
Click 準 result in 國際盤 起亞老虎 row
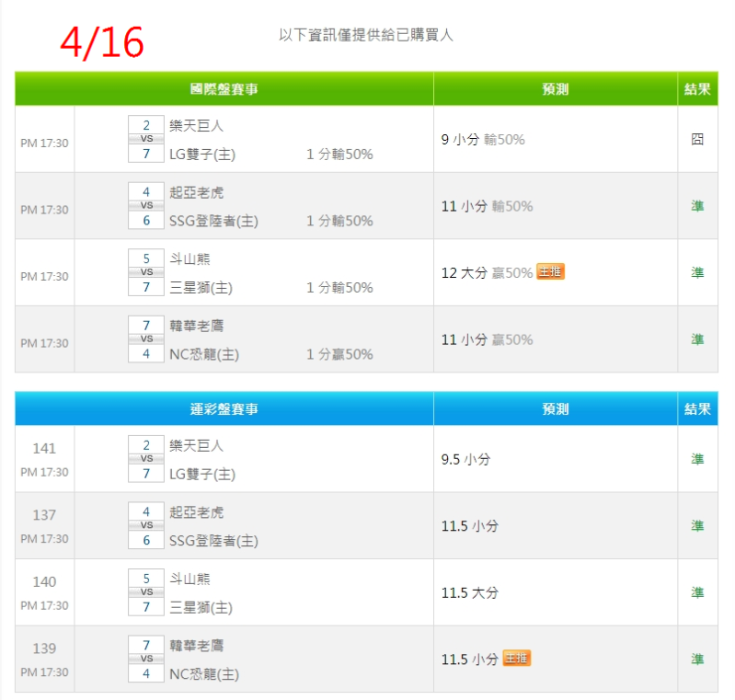(x=697, y=206)
